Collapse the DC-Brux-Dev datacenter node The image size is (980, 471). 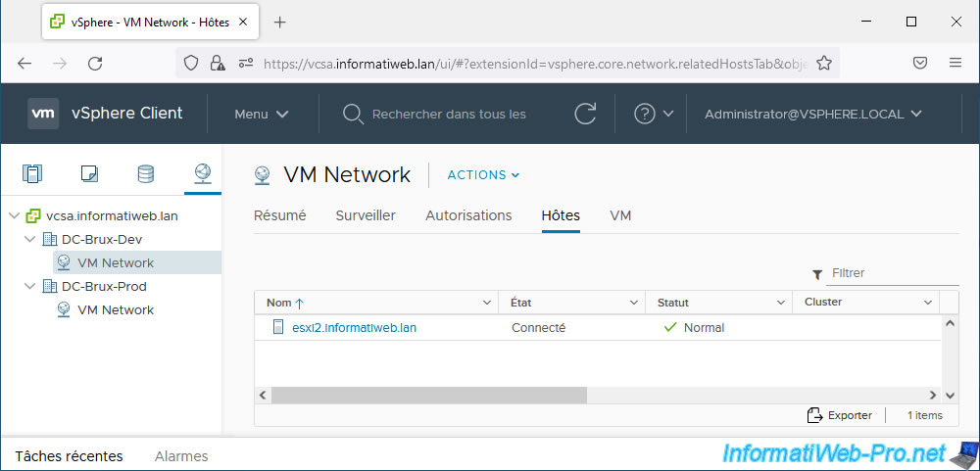tap(30, 240)
